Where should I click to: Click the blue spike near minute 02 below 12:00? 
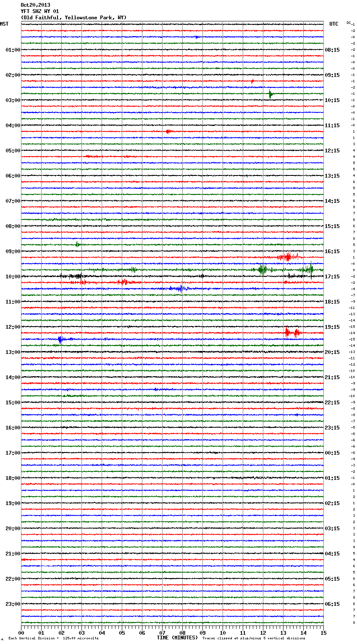(x=60, y=339)
